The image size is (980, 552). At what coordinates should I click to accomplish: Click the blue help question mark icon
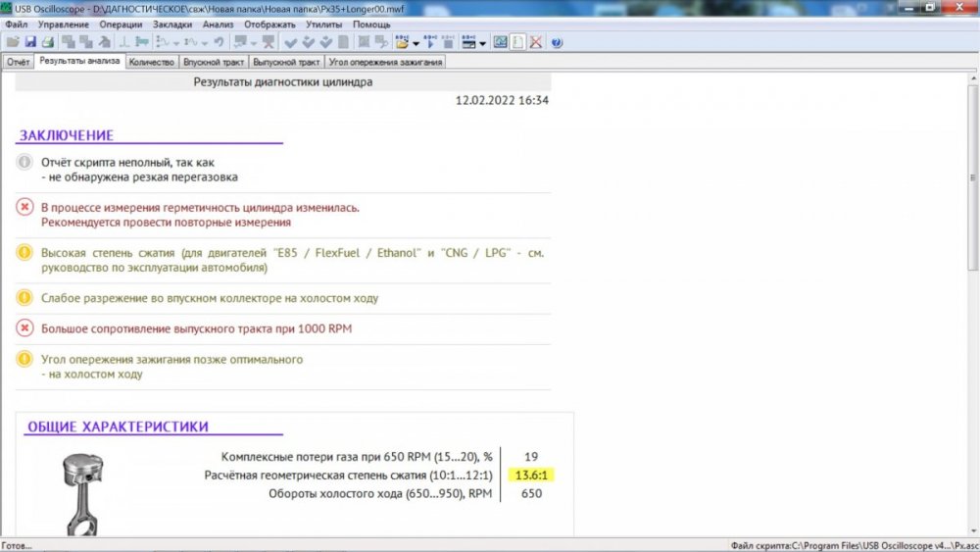(557, 42)
